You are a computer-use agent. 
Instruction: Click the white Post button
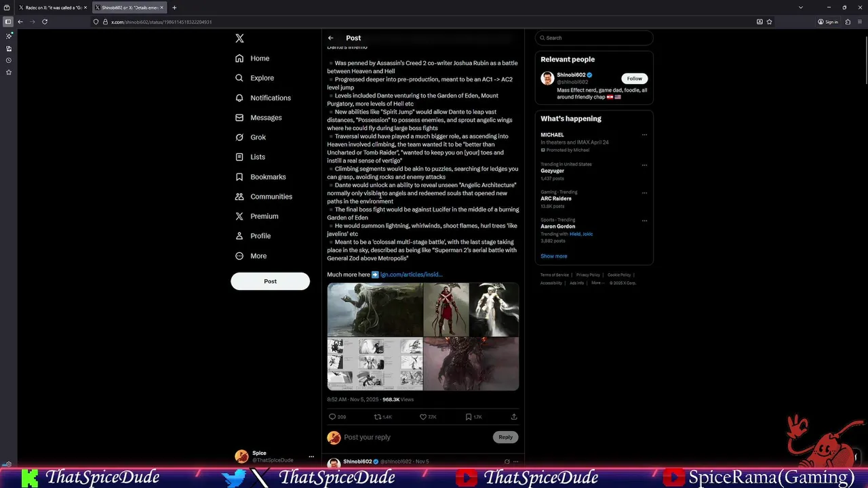point(270,281)
